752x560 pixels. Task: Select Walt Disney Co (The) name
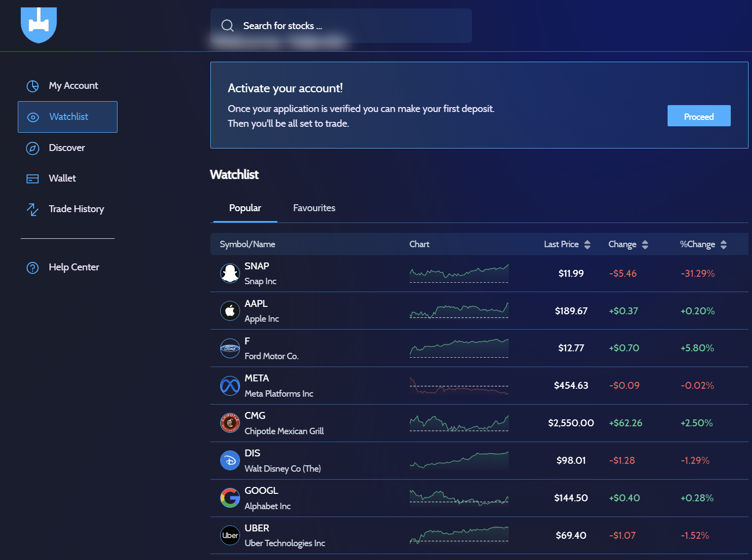coord(283,469)
